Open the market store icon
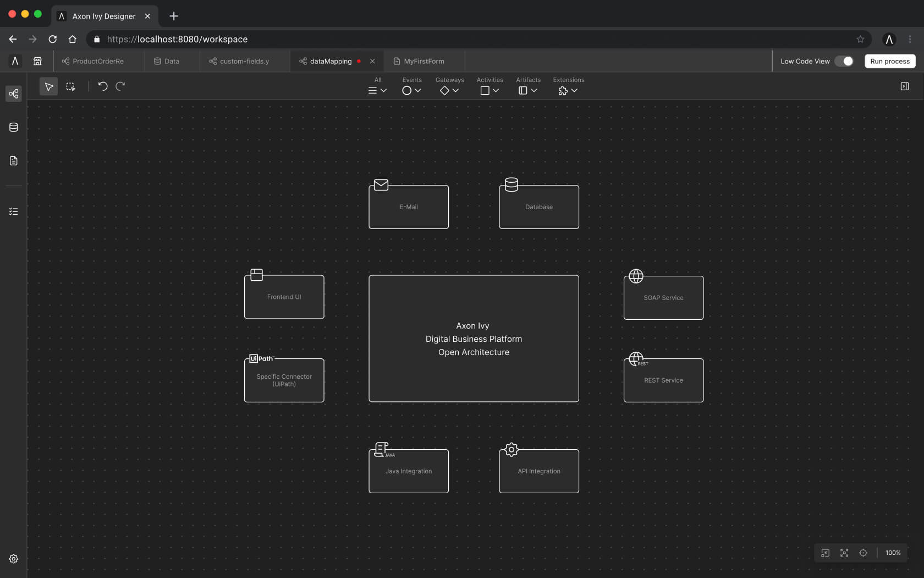This screenshot has height=578, width=924. tap(37, 61)
